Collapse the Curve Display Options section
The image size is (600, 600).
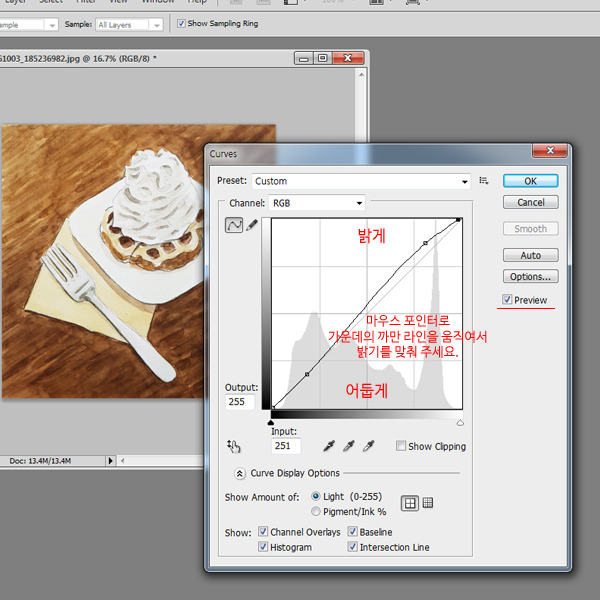click(240, 474)
